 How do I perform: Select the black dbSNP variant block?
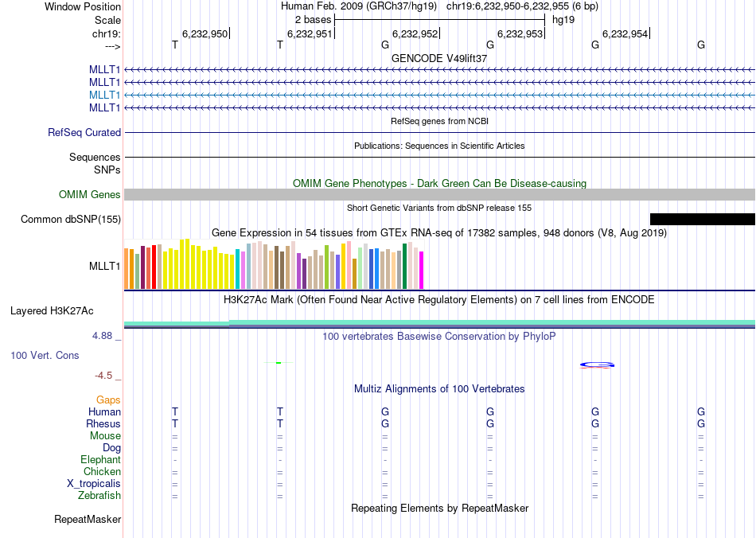(x=703, y=220)
